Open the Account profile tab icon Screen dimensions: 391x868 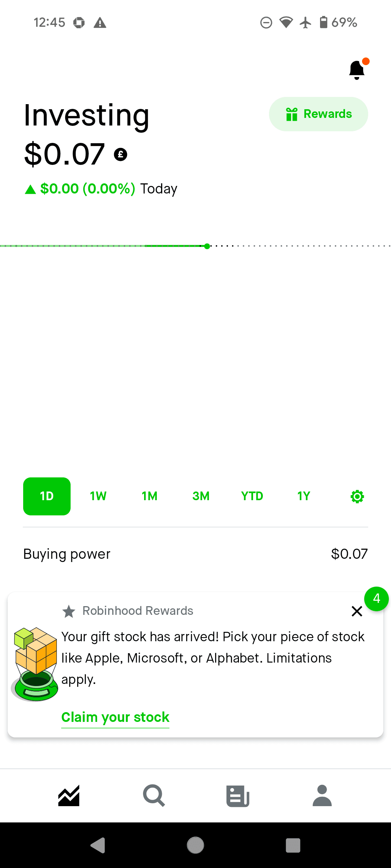tap(322, 796)
